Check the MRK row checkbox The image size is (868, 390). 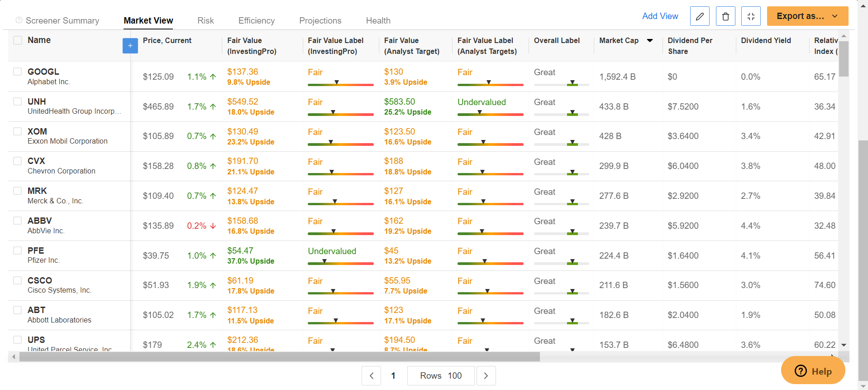point(18,191)
